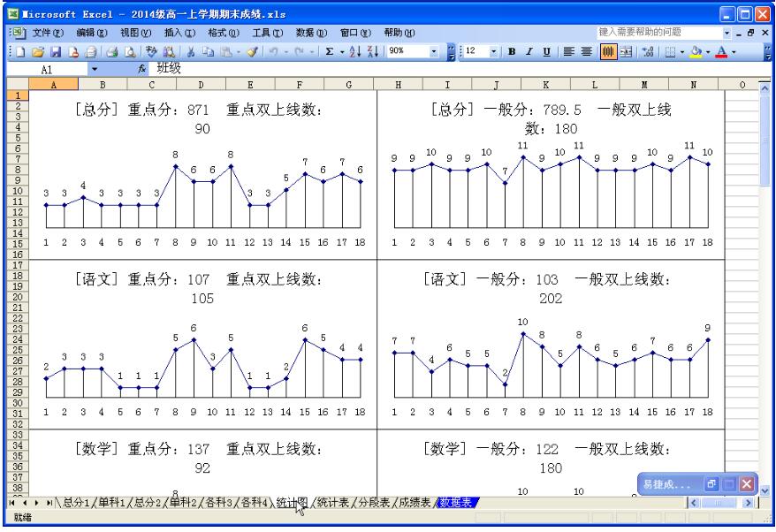Image resolution: width=776 pixels, height=532 pixels.
Task: Click the Redo arrow icon
Action: pyautogui.click(x=299, y=51)
